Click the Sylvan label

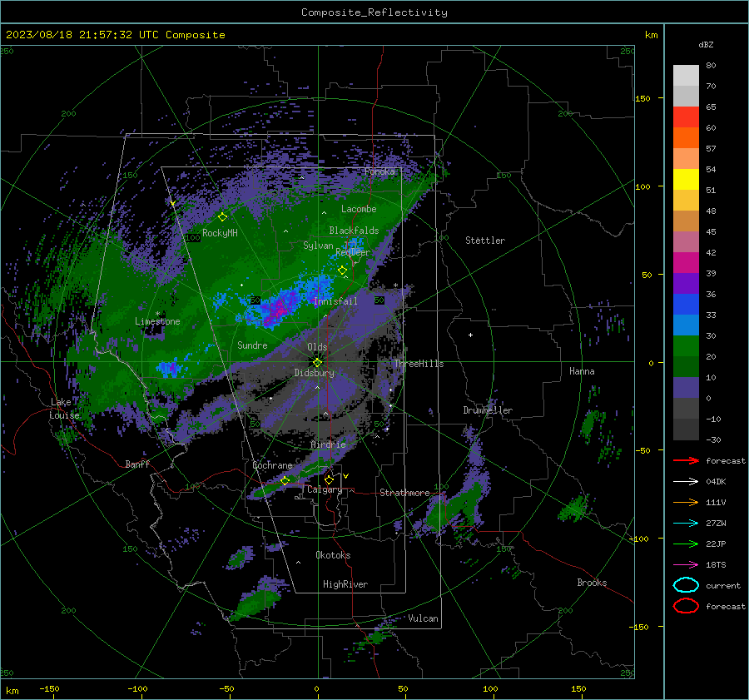(318, 246)
